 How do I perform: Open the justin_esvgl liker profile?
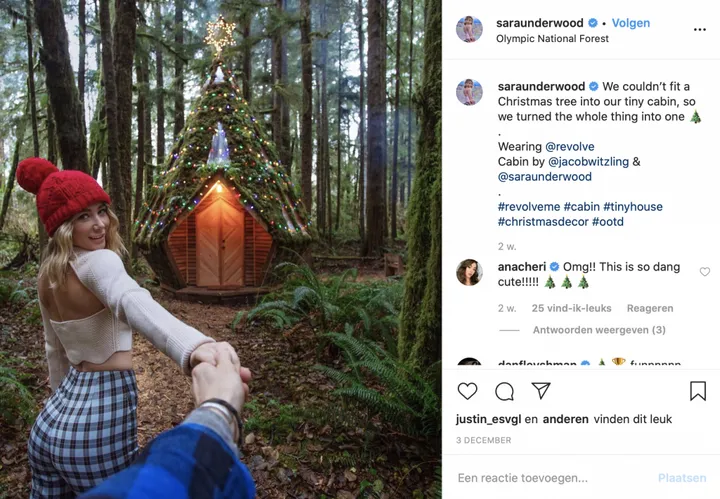488,419
